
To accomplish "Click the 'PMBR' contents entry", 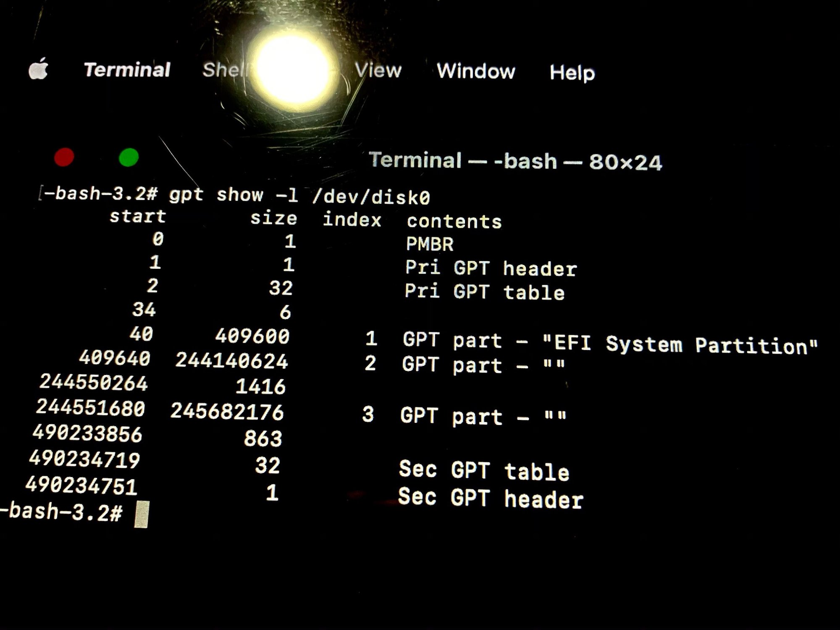I will click(430, 244).
